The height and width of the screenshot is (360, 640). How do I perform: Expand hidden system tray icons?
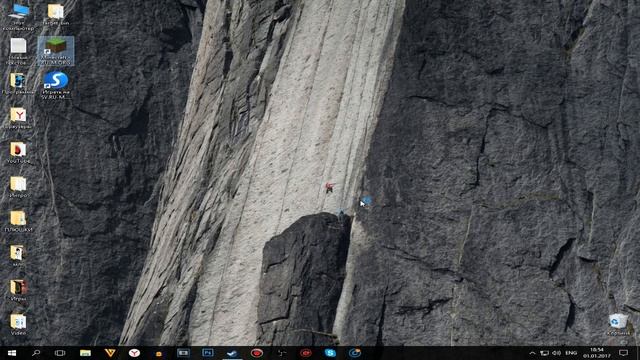(x=532, y=353)
